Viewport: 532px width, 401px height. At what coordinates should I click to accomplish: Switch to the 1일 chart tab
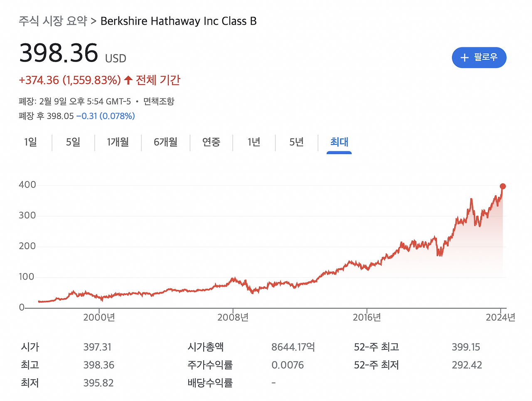pyautogui.click(x=30, y=142)
